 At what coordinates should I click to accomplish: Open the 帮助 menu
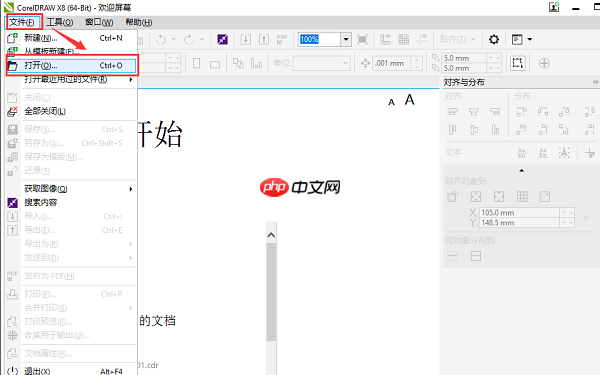point(139,23)
